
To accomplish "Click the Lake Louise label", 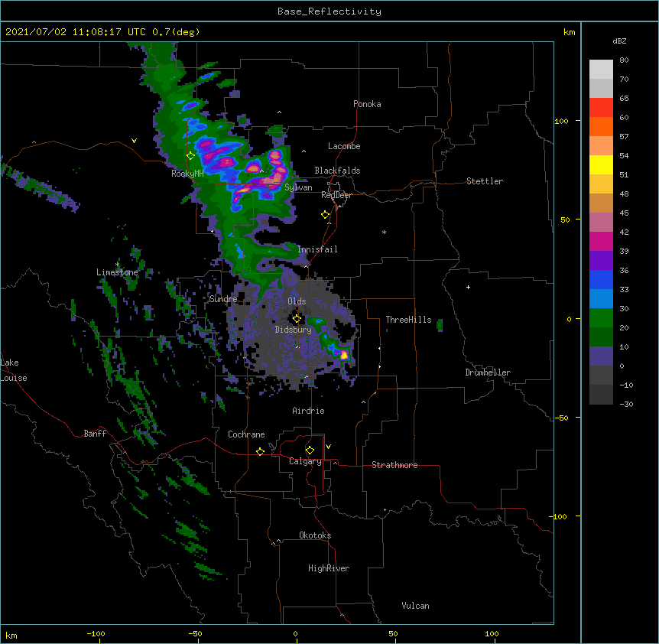I will tap(14, 370).
